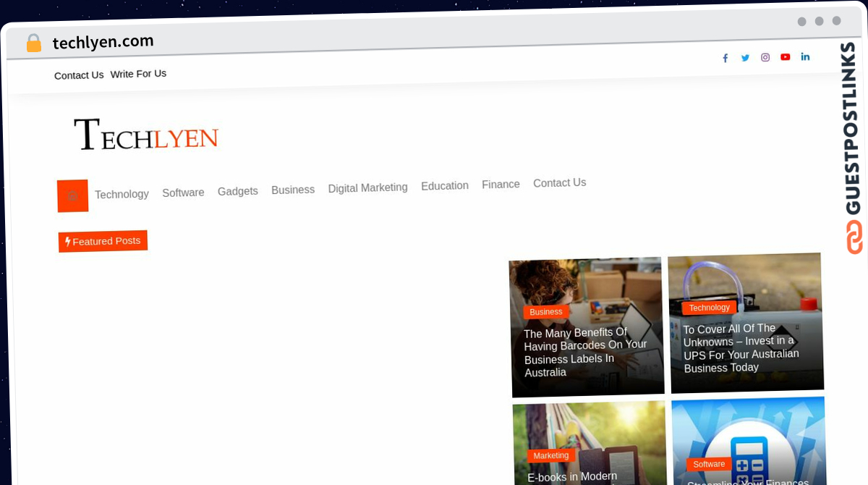
Task: Click the Business category tag on barcode post
Action: tap(546, 312)
